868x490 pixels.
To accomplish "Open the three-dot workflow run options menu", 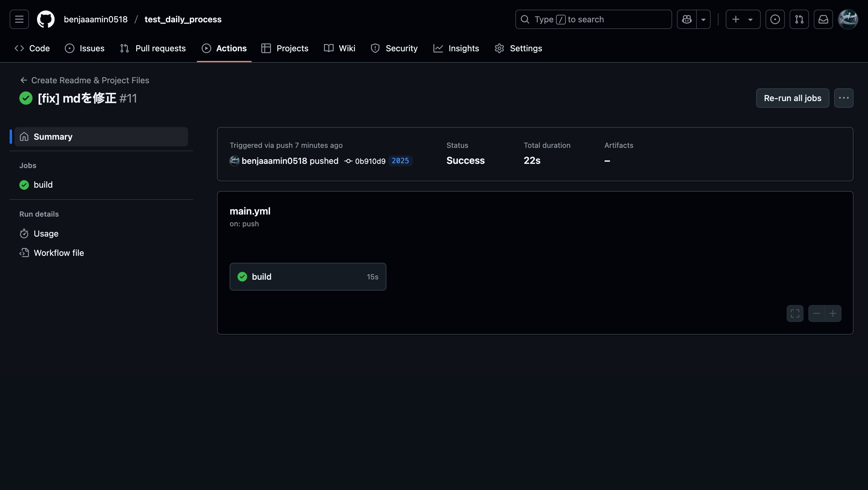I will pos(843,98).
